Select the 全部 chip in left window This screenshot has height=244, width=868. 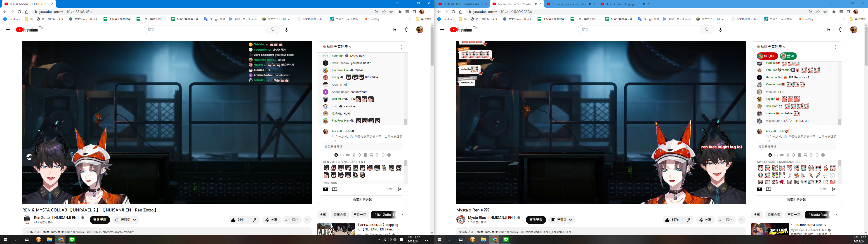[323, 215]
